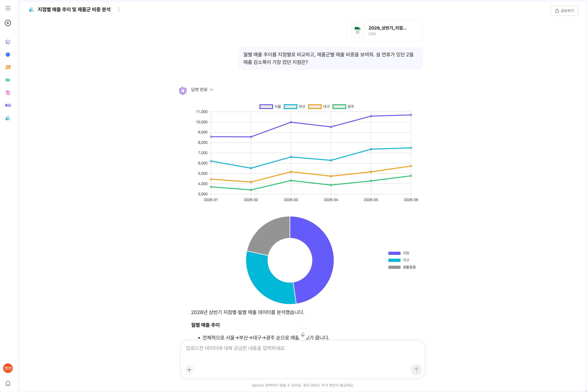The width and height of the screenshot is (587, 392).
Task: Toggle 대구 series in line chart legend
Action: click(x=319, y=106)
